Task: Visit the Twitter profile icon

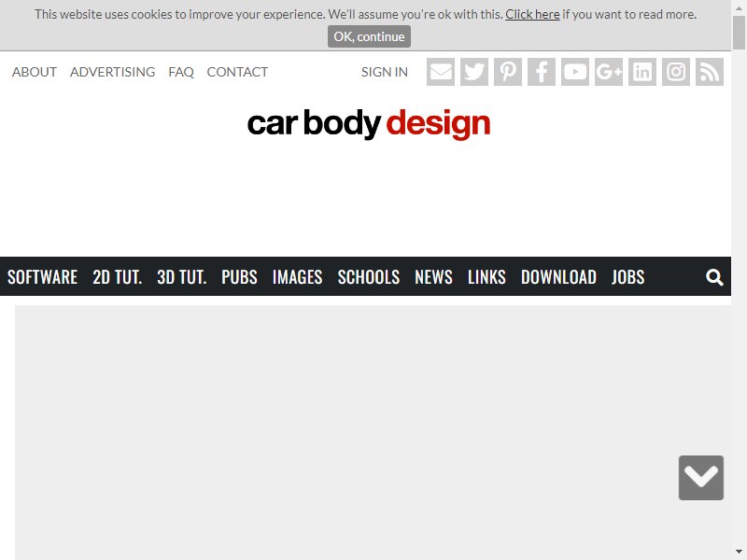Action: [474, 72]
